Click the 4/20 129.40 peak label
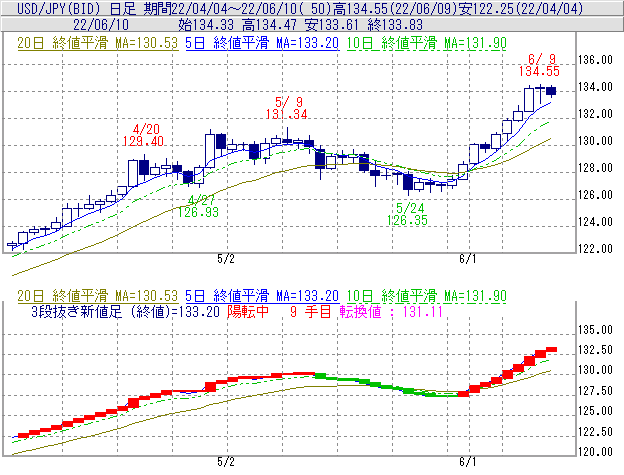Screen dimensions: 624x475 pos(143,135)
